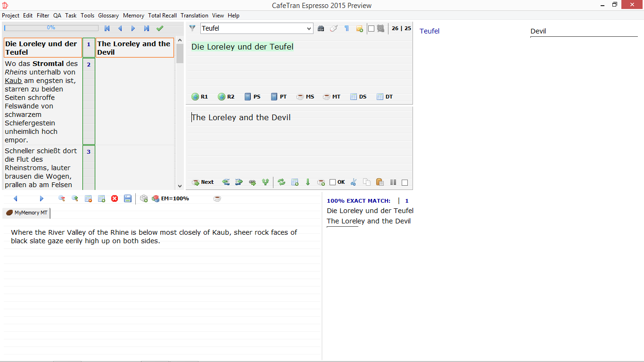Viewport: 644px width, 362px height.
Task: Click the clipboard paste icon
Action: click(x=380, y=182)
